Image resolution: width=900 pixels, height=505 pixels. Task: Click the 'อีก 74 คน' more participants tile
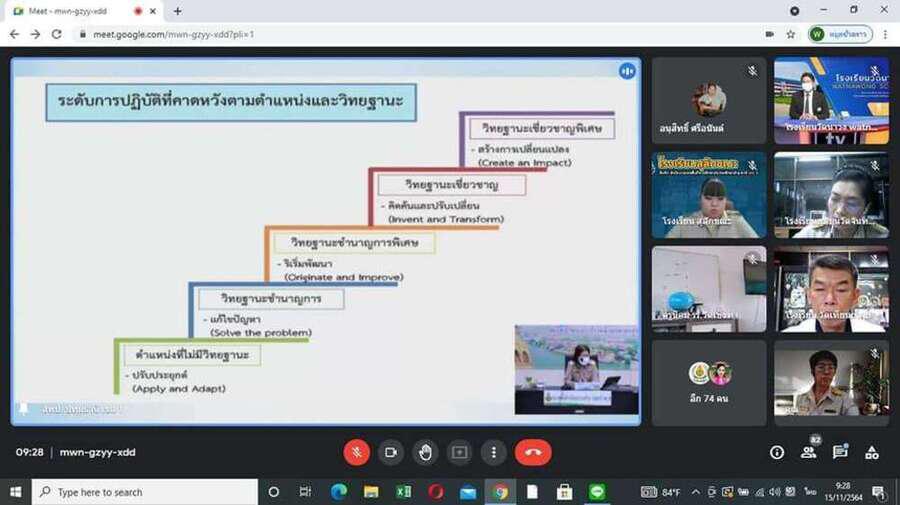[x=709, y=382]
